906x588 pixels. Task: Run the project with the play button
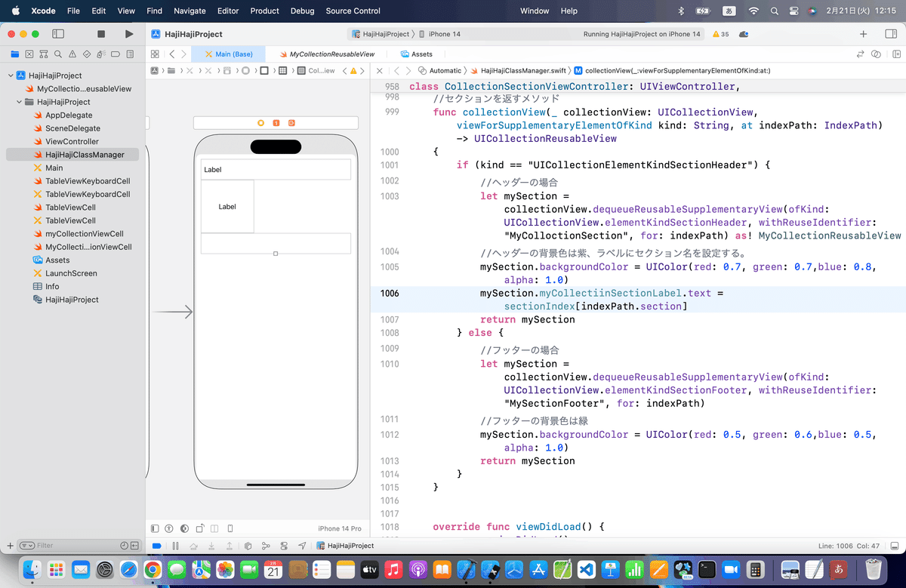pyautogui.click(x=129, y=34)
